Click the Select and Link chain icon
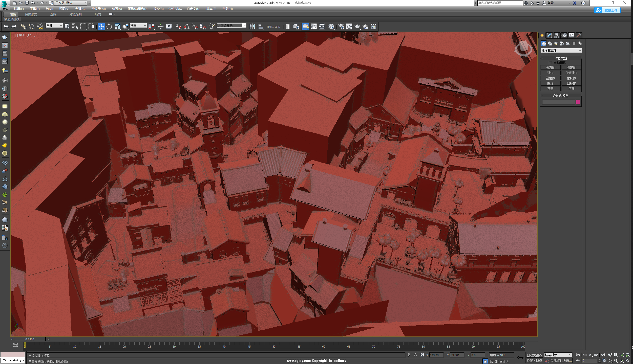The width and height of the screenshot is (633, 364). click(x=23, y=27)
